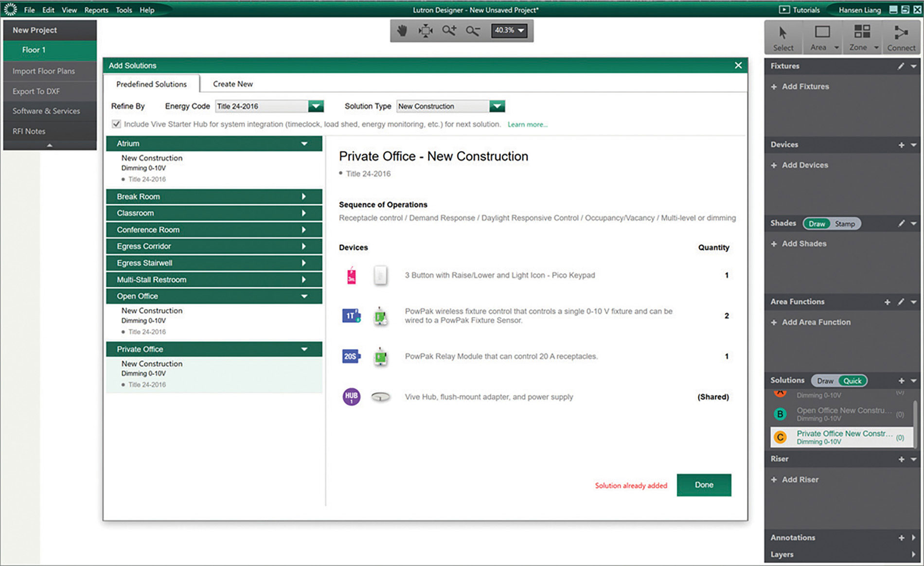This screenshot has height=566, width=924.
Task: Click the Pico Keypad pink tag icon
Action: coord(351,275)
